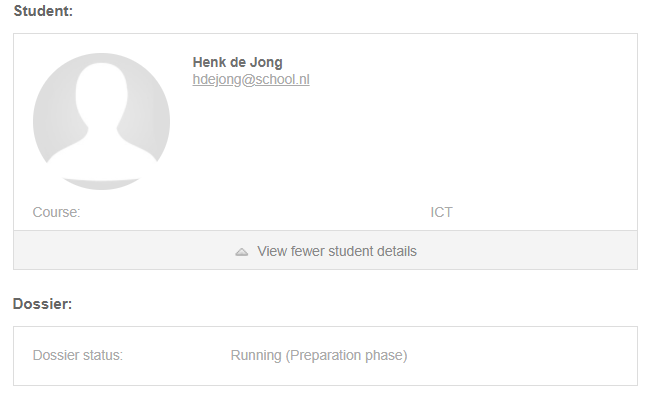Click the school.nl domain in the email

pyautogui.click(x=282, y=79)
